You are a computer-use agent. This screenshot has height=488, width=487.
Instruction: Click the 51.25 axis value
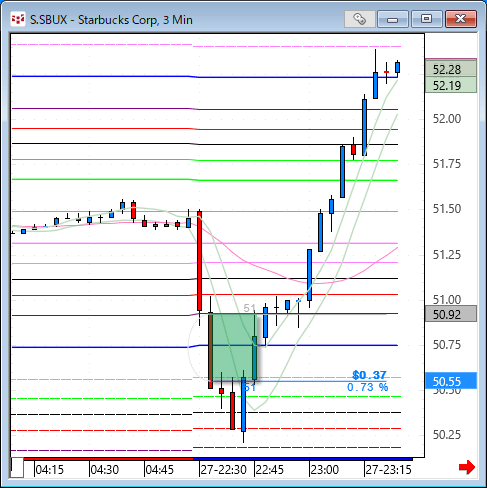pos(447,255)
